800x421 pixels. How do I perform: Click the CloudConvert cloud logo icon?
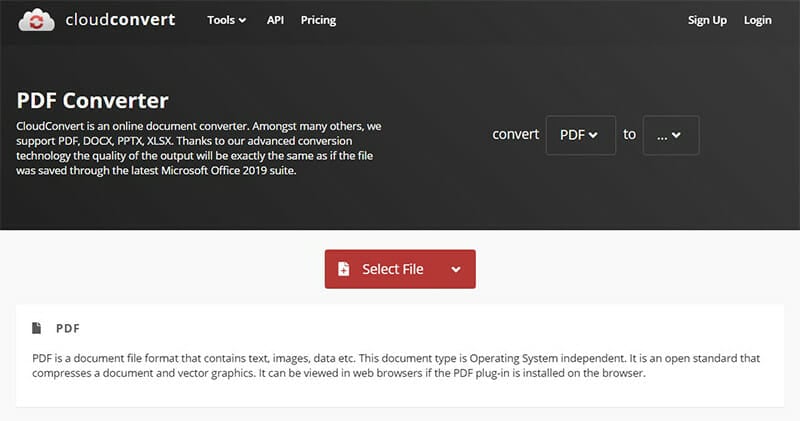point(36,20)
